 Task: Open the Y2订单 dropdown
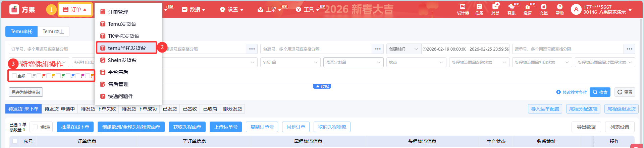(x=290, y=62)
